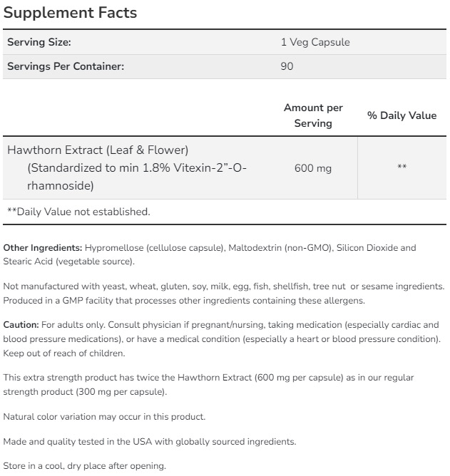Screen dimensions: 450x476
Task: Click the Amount per Serving column header
Action: (x=313, y=115)
